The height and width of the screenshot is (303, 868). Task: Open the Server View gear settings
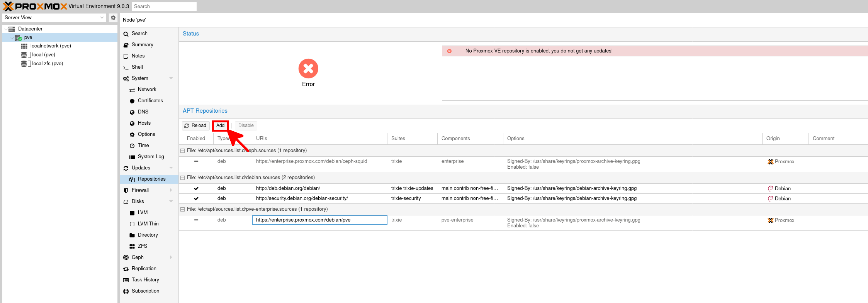click(x=113, y=18)
